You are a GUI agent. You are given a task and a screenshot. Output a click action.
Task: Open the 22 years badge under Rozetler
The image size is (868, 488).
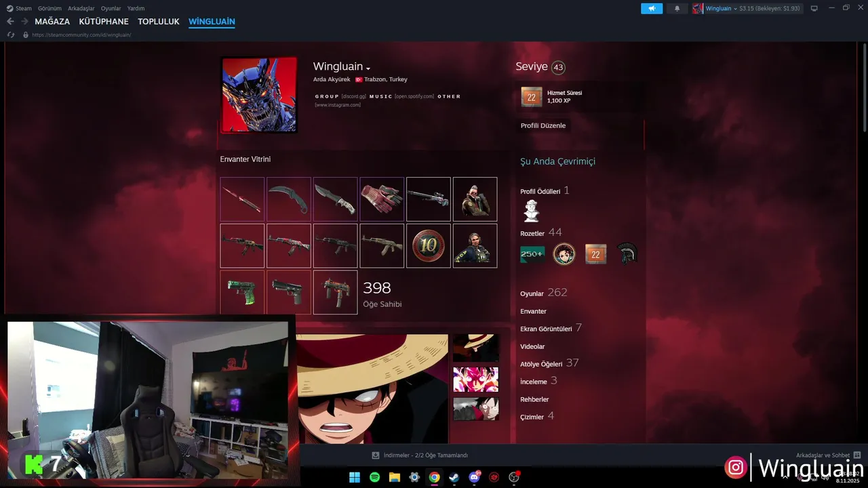596,254
